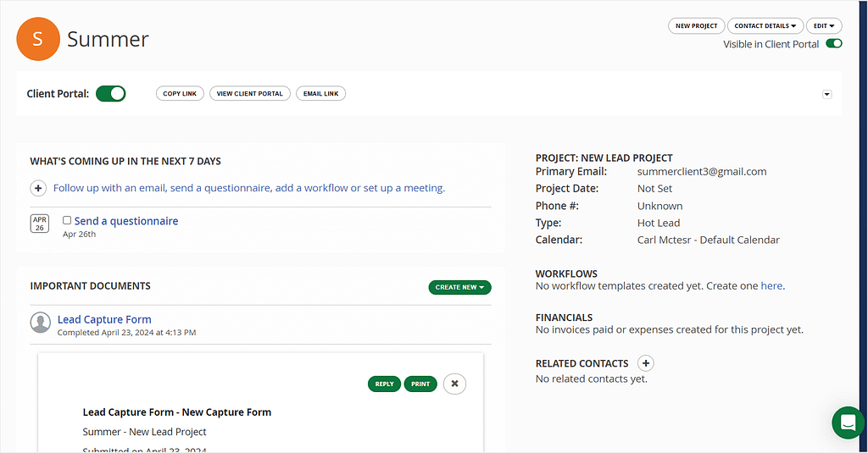The image size is (868, 453).
Task: Open the chat support widget
Action: pos(848,422)
